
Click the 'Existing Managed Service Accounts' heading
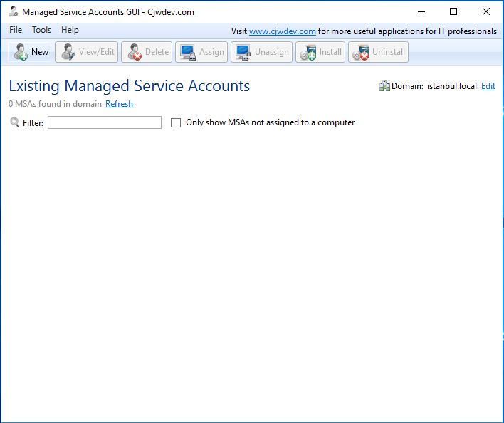tap(130, 86)
